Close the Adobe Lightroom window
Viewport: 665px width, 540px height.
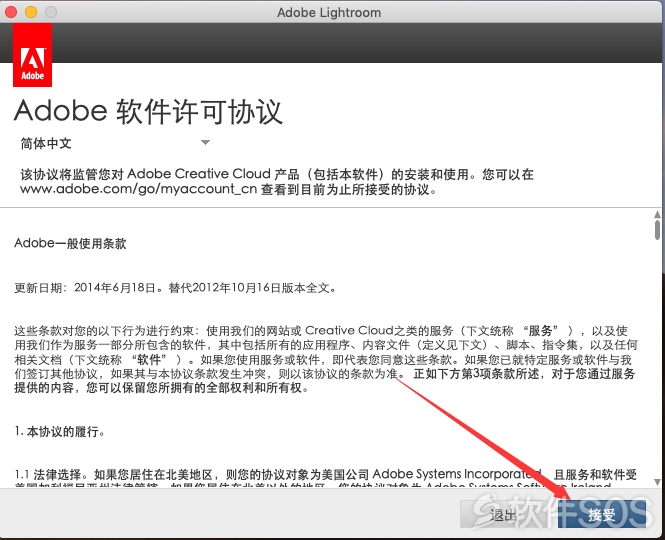point(11,12)
